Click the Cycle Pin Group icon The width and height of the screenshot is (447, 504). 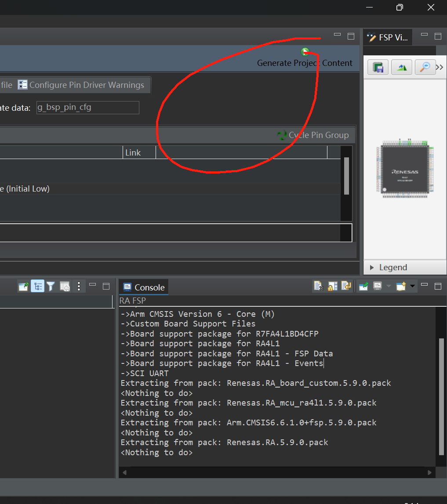282,135
